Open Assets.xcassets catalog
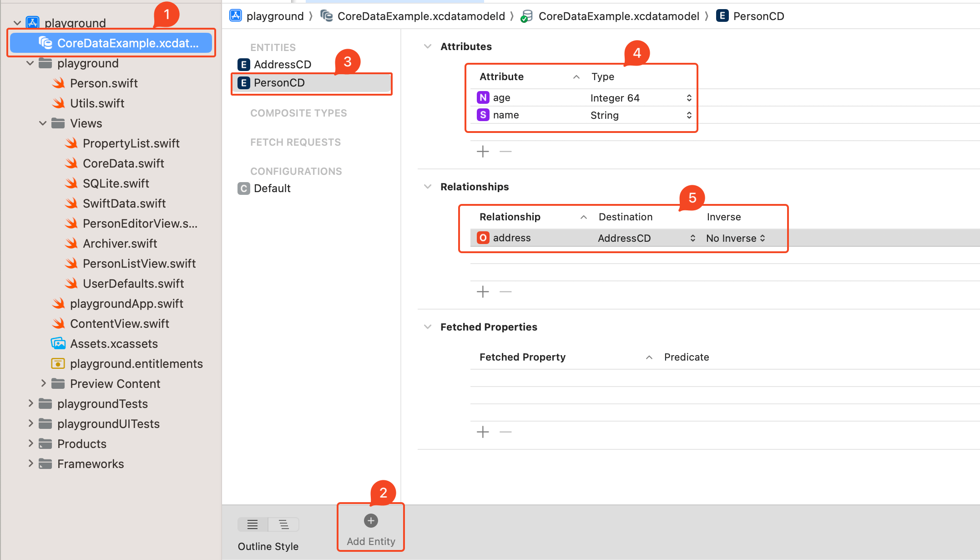 pos(114,344)
